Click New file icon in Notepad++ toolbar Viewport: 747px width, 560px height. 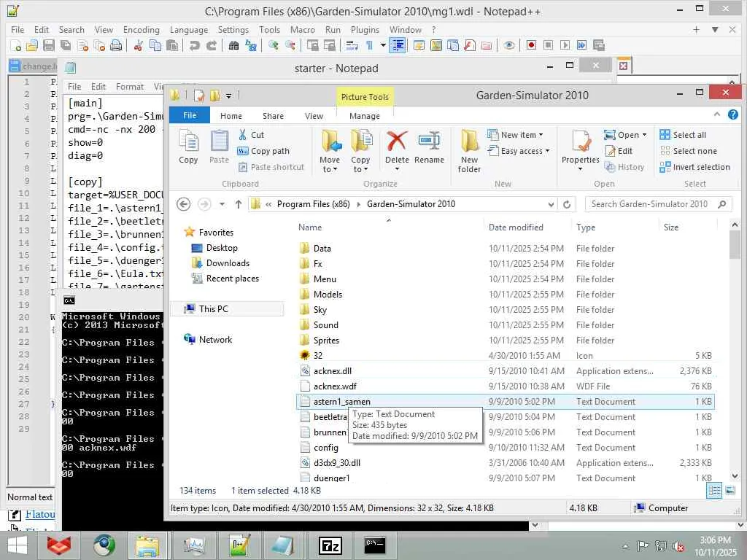point(15,45)
